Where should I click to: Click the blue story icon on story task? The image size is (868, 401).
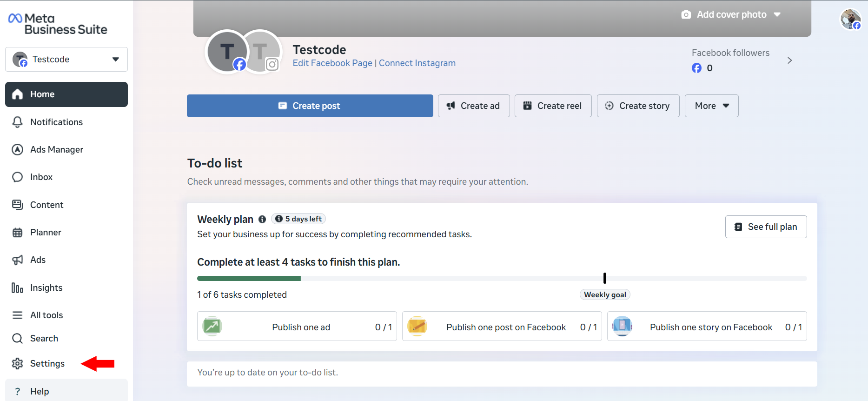point(623,326)
